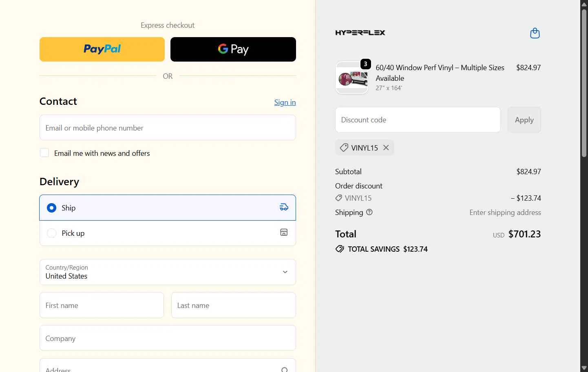The width and height of the screenshot is (588, 372).
Task: Click the TOTAL SAVINGS $123.74 text
Action: tap(387, 249)
